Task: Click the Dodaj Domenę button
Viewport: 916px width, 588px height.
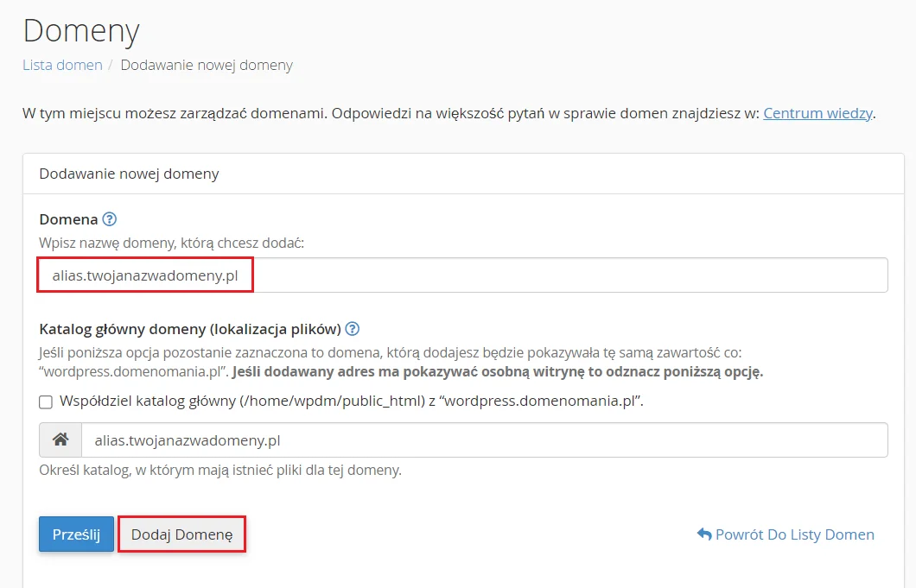Action: coord(181,534)
